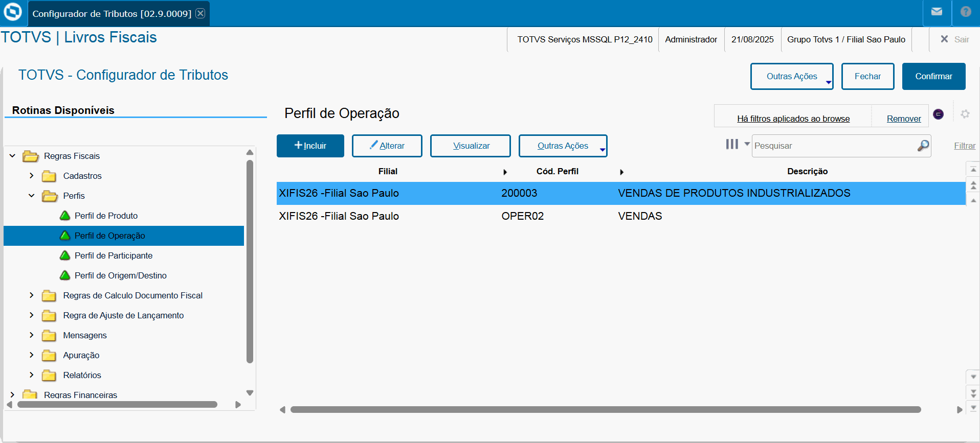Viewport: 980px width, 443px height.
Task: Click the tree panel's vertical scrollbar
Action: (x=250, y=261)
